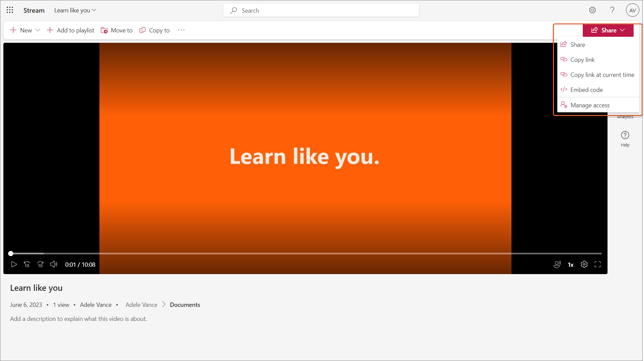This screenshot has width=644, height=361.
Task: Click Add to playlist button
Action: [71, 30]
